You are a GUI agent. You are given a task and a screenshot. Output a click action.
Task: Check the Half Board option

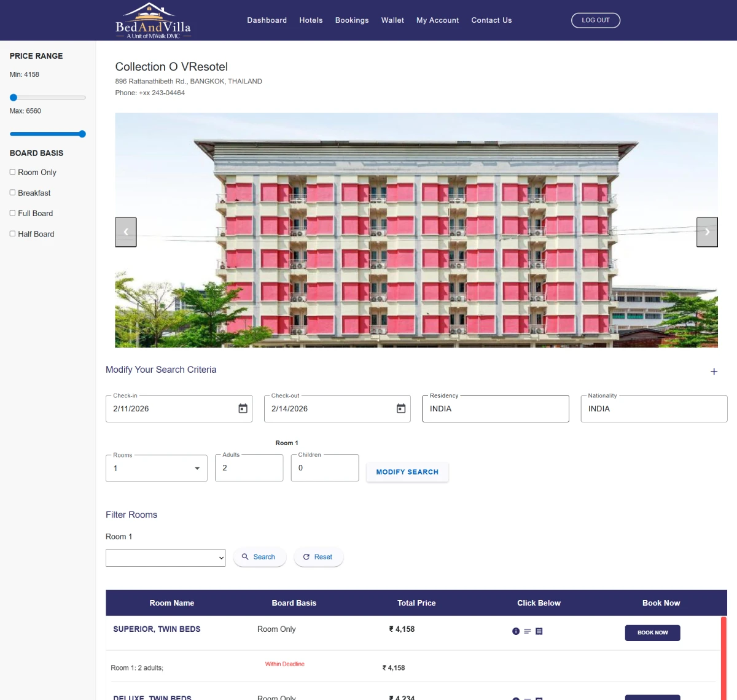pyautogui.click(x=13, y=234)
